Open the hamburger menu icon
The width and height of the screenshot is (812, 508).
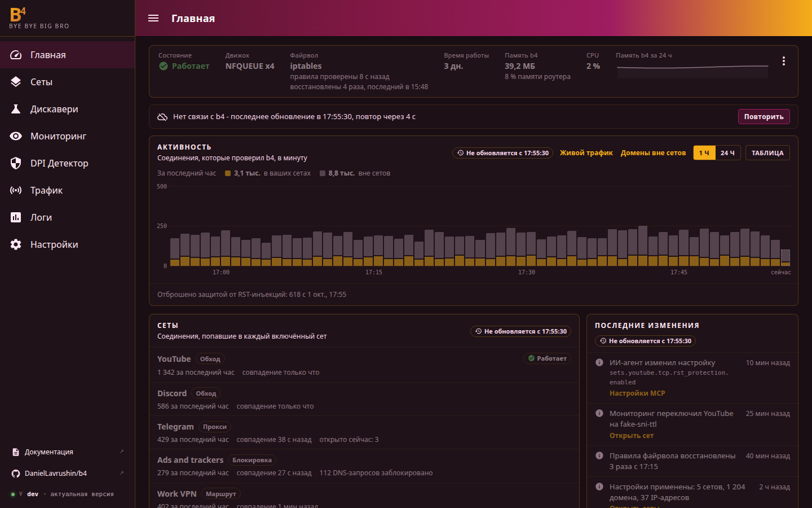(153, 18)
